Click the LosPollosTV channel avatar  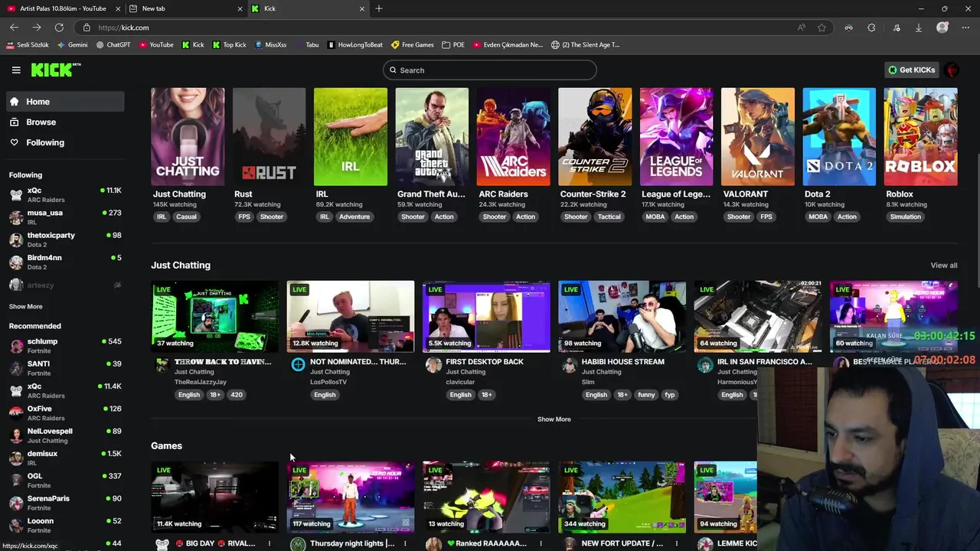(x=298, y=365)
